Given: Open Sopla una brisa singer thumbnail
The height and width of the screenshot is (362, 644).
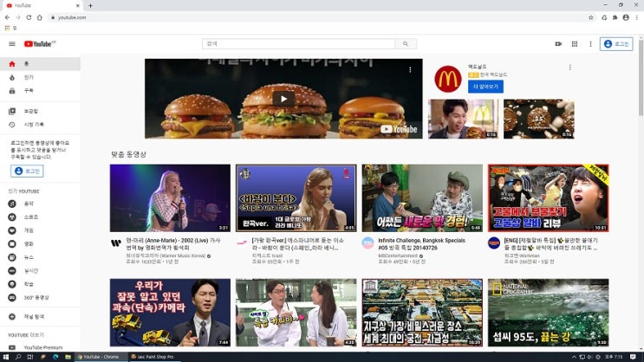Looking at the screenshot, I should [x=296, y=198].
